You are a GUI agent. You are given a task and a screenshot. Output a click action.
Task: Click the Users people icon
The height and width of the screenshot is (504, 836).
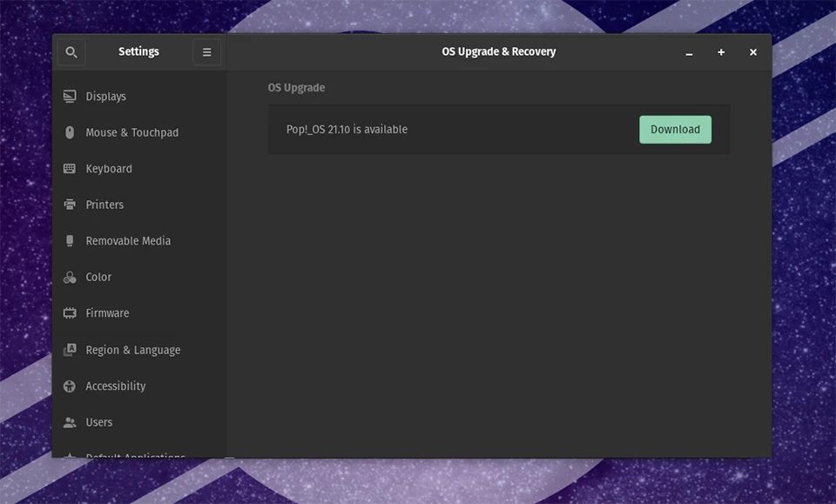70,422
